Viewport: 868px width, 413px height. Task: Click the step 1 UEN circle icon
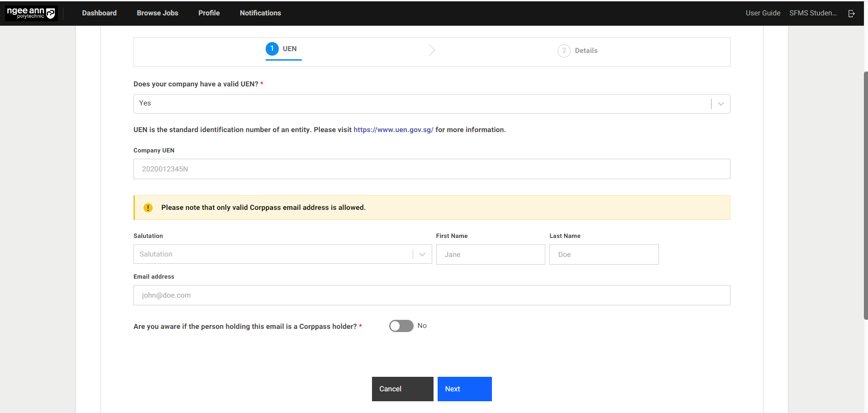(272, 49)
